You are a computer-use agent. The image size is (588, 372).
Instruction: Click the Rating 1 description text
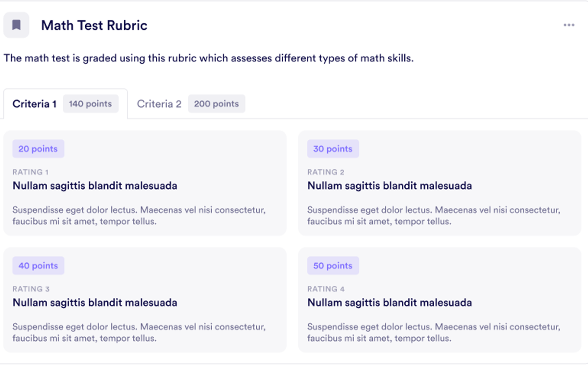coord(139,216)
